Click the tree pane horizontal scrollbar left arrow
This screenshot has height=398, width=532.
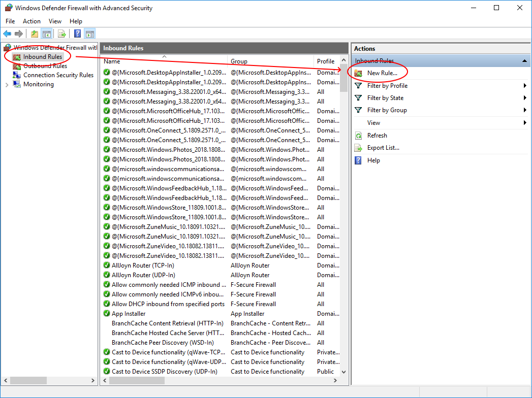(x=6, y=381)
